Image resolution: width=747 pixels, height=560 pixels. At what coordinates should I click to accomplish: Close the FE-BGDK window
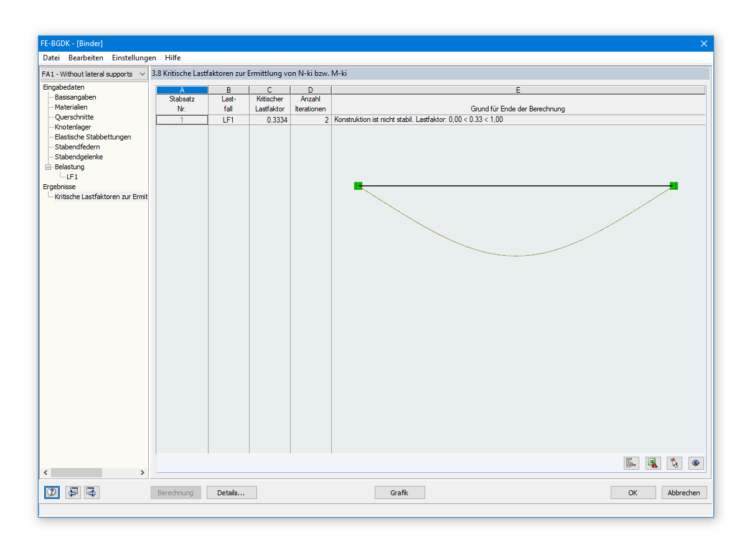704,44
